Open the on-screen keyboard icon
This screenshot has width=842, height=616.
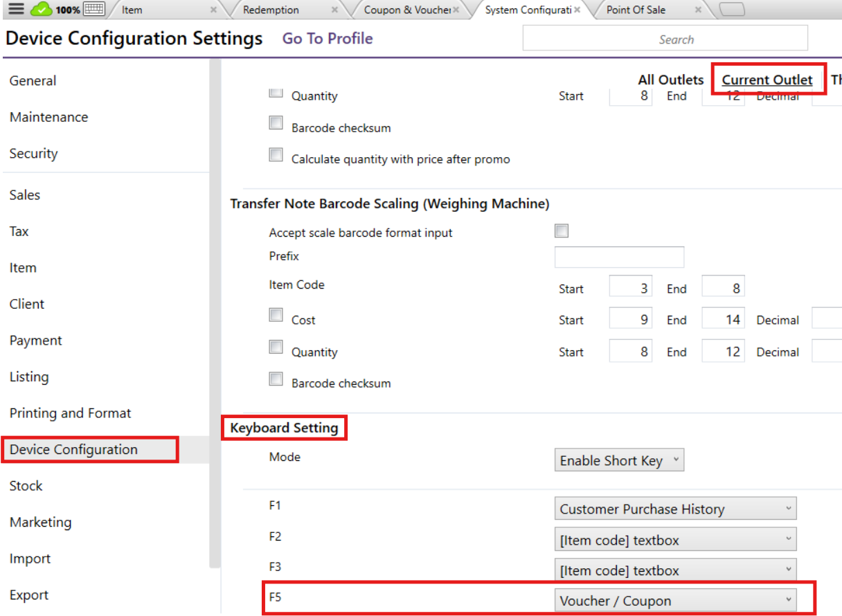point(93,9)
